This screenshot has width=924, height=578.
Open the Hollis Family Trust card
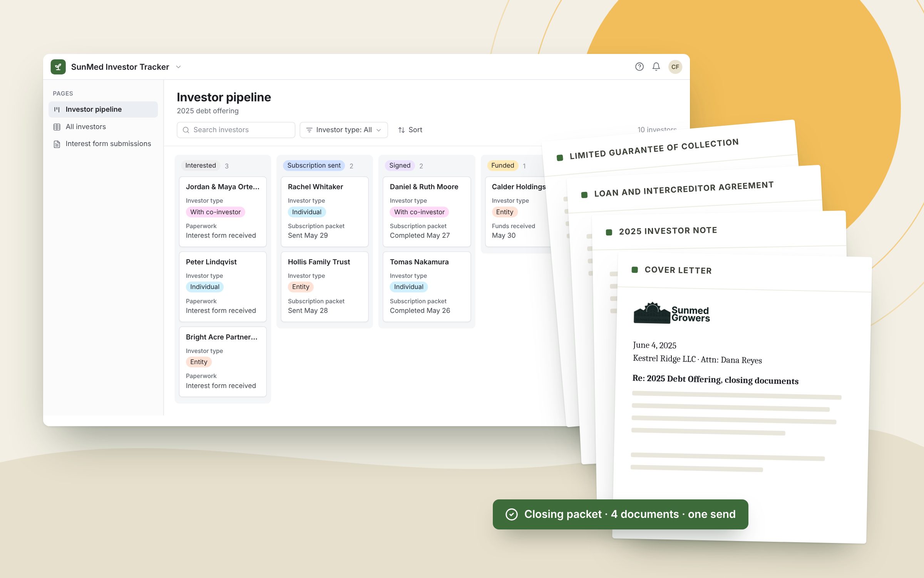[x=325, y=287]
